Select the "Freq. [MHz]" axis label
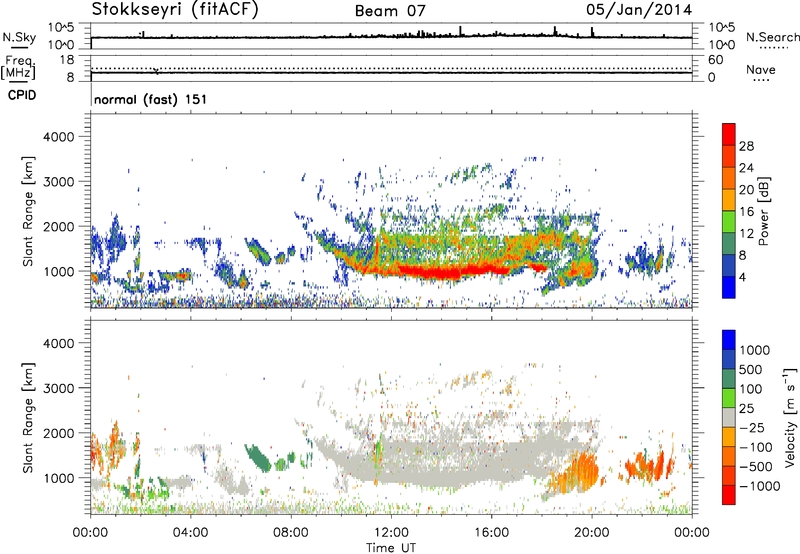 18,67
